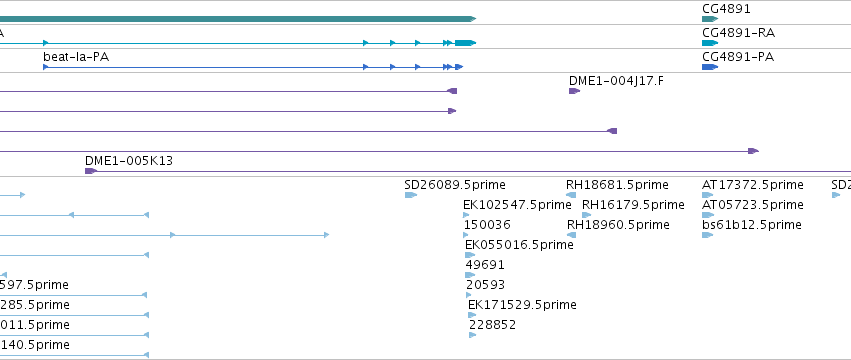851x360 pixels.
Task: Click the CG4891-PA protein arrow
Action: 710,67
